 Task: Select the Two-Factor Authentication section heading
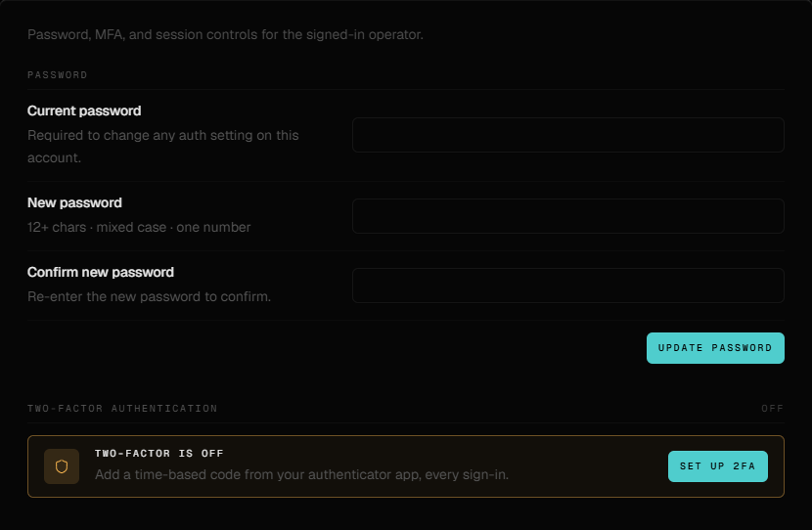pyautogui.click(x=122, y=409)
